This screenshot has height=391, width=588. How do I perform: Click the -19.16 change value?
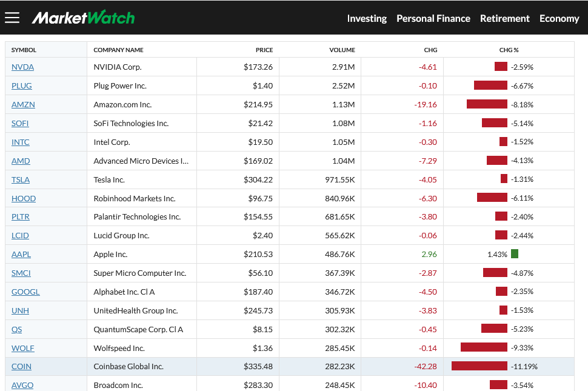coord(426,105)
